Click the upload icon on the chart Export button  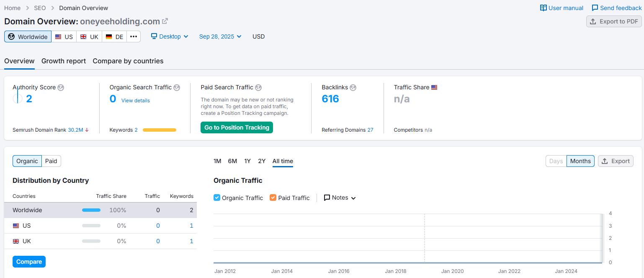605,161
